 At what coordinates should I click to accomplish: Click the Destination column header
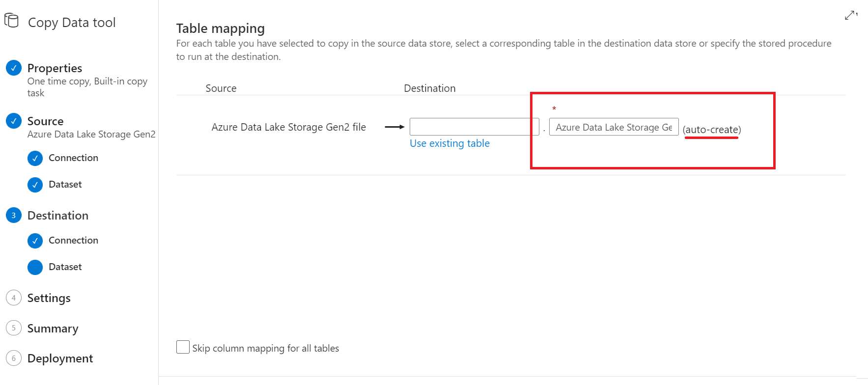pos(430,88)
